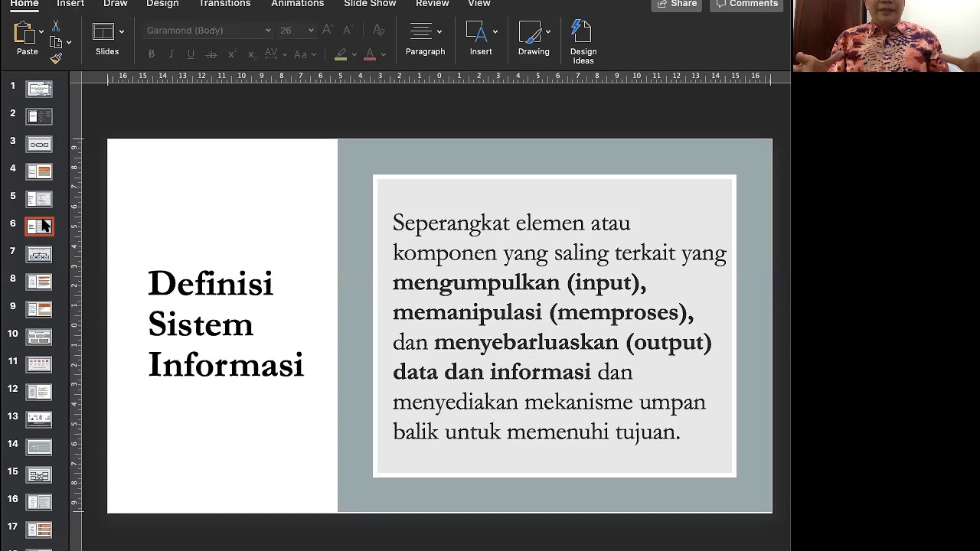Screen dimensions: 980x551
Task: Switch to the Home tab
Action: pyautogui.click(x=24, y=4)
